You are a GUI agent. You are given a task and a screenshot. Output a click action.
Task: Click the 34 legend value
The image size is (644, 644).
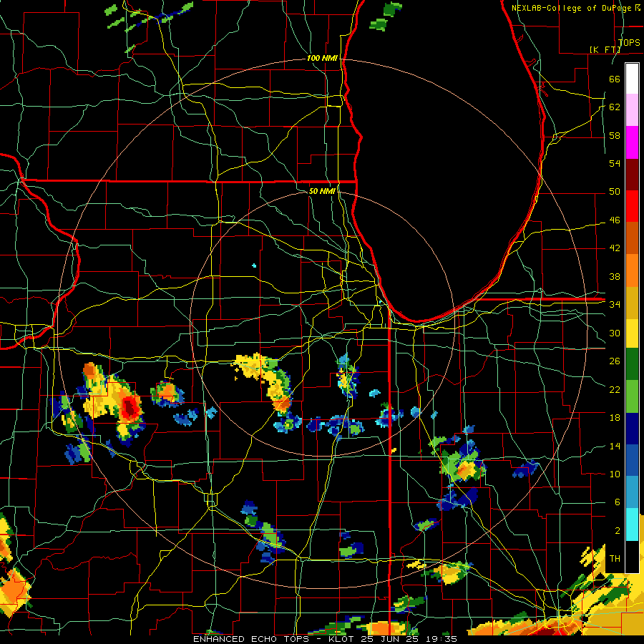(615, 305)
